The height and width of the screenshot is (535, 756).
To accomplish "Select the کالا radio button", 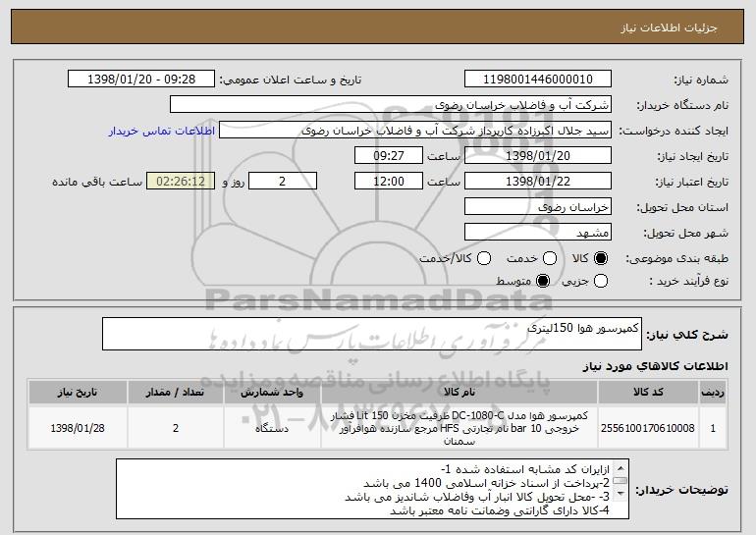I will (601, 258).
